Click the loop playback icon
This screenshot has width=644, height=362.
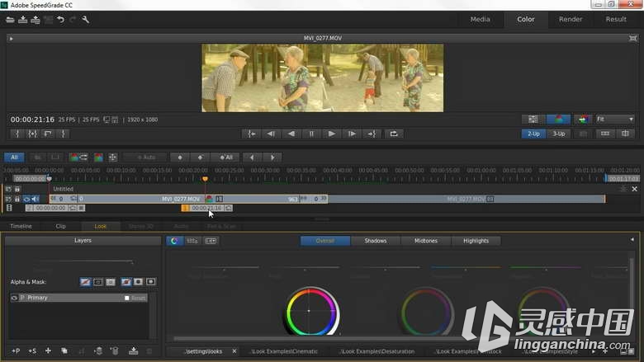click(x=394, y=134)
